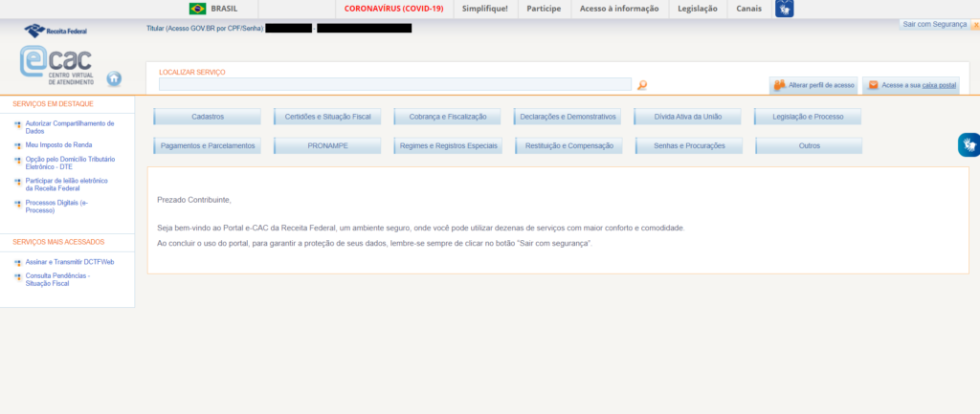Open the CORONAVÍRUS (COVID-19) top link
This screenshot has height=414, width=980.
[393, 9]
